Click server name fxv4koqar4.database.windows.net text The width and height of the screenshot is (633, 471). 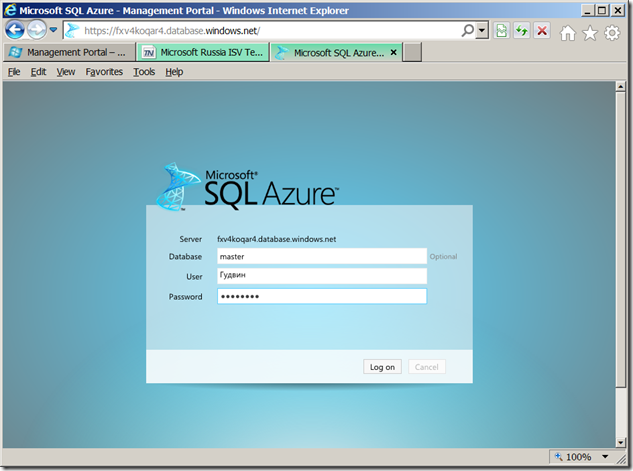[277, 239]
